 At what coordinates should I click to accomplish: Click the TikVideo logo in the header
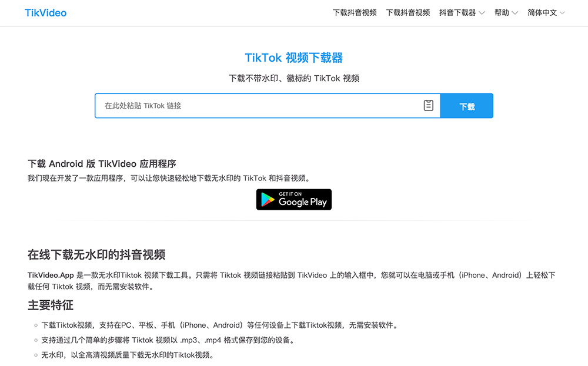[45, 13]
